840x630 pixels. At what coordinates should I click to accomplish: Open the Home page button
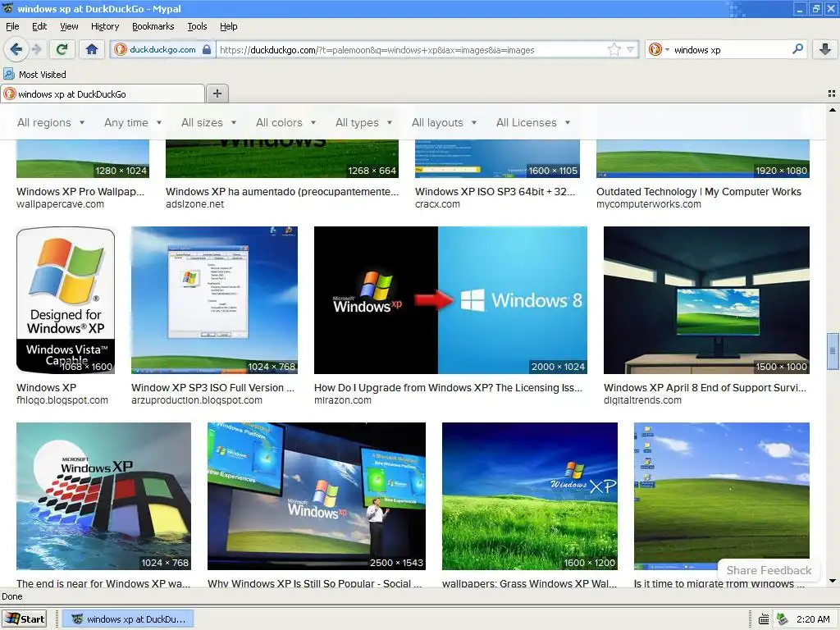pos(92,50)
